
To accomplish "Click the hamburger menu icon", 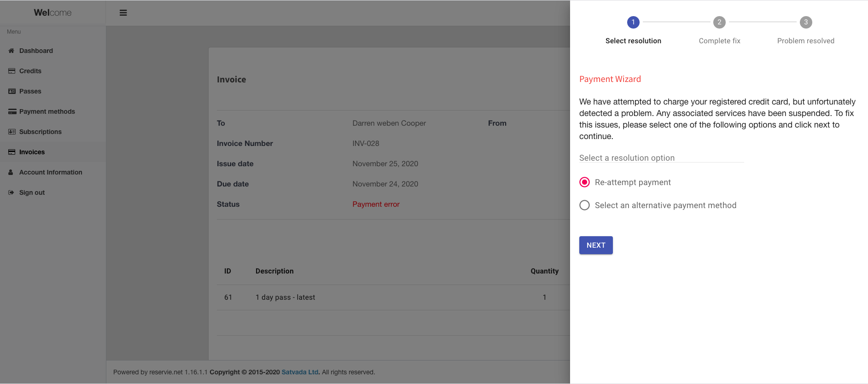I will point(123,13).
